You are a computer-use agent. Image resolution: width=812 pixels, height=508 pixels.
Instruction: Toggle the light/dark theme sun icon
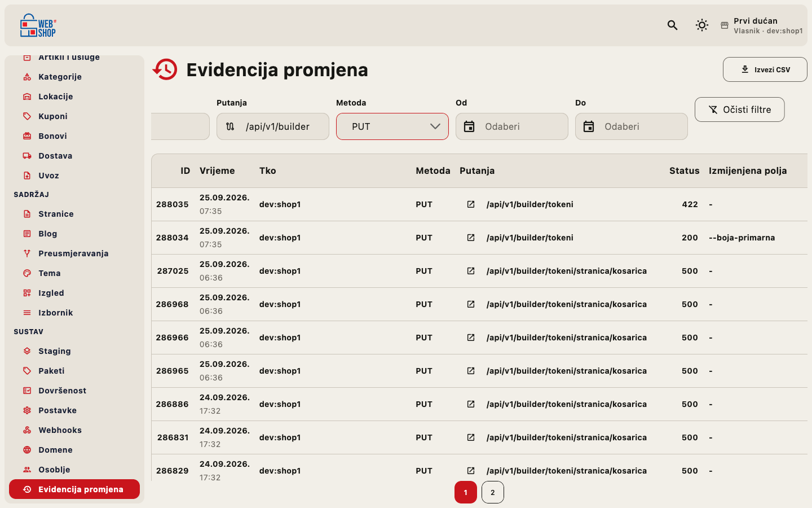click(x=702, y=25)
